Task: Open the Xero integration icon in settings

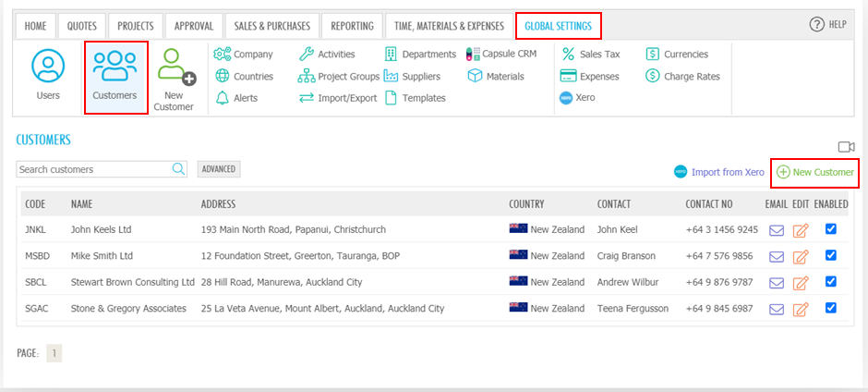Action: click(566, 98)
